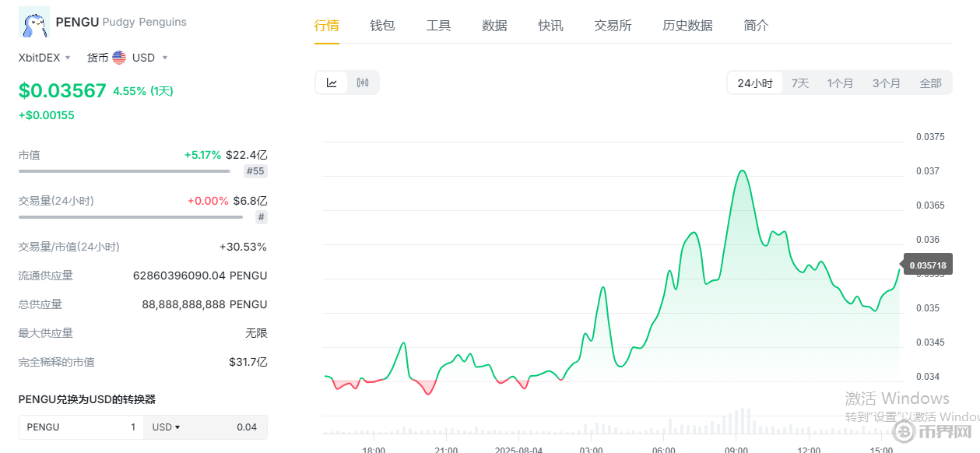Open the 简介 tab
Screen dimensions: 980x453
[x=757, y=25]
